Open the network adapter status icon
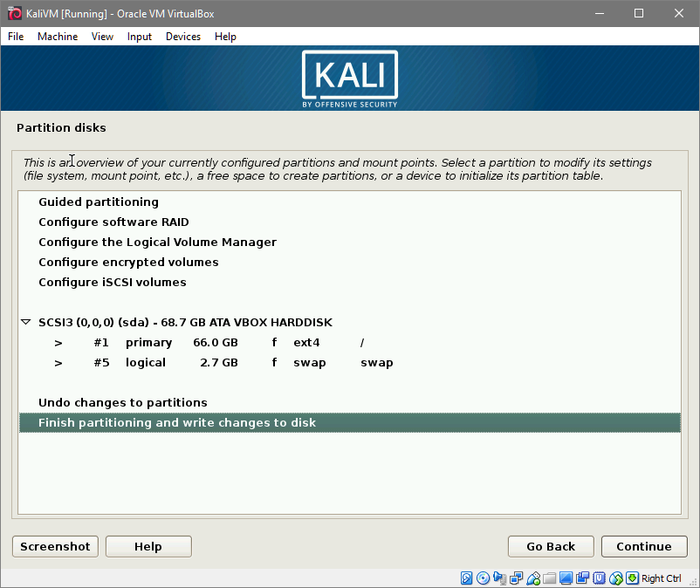700x588 pixels. [x=516, y=578]
